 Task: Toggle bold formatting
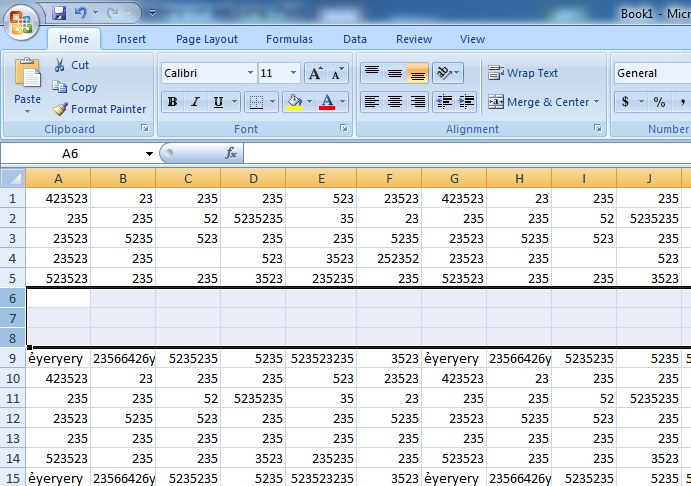[x=172, y=102]
